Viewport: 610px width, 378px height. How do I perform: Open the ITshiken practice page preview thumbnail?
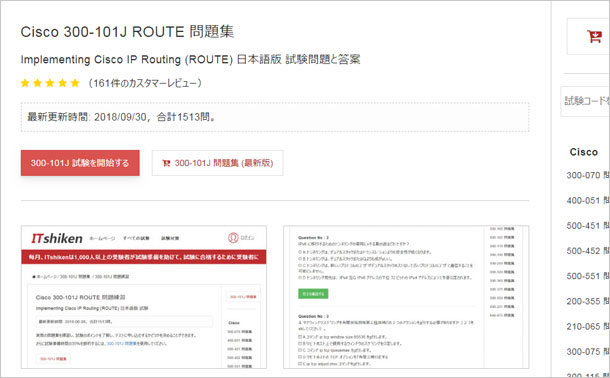tap(144, 297)
